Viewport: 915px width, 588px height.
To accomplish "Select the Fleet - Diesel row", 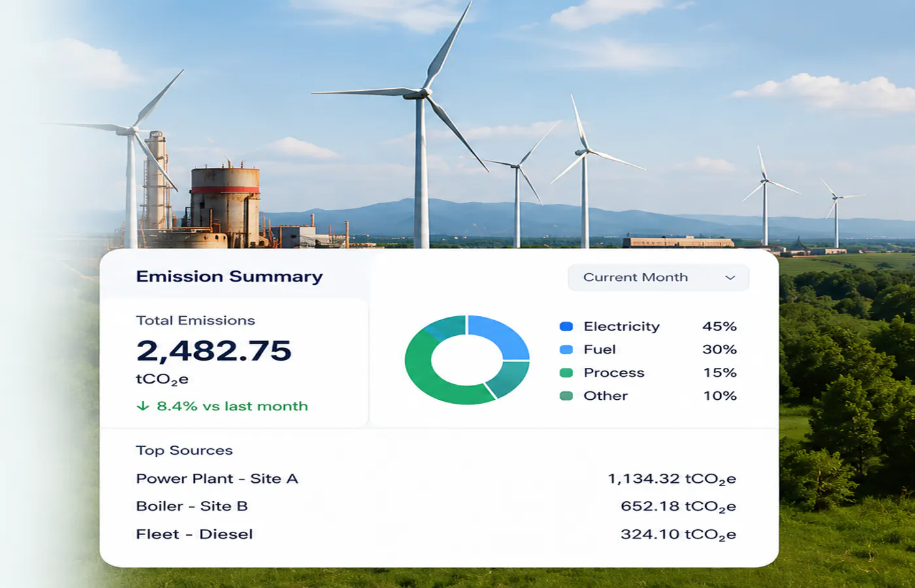I will click(436, 534).
